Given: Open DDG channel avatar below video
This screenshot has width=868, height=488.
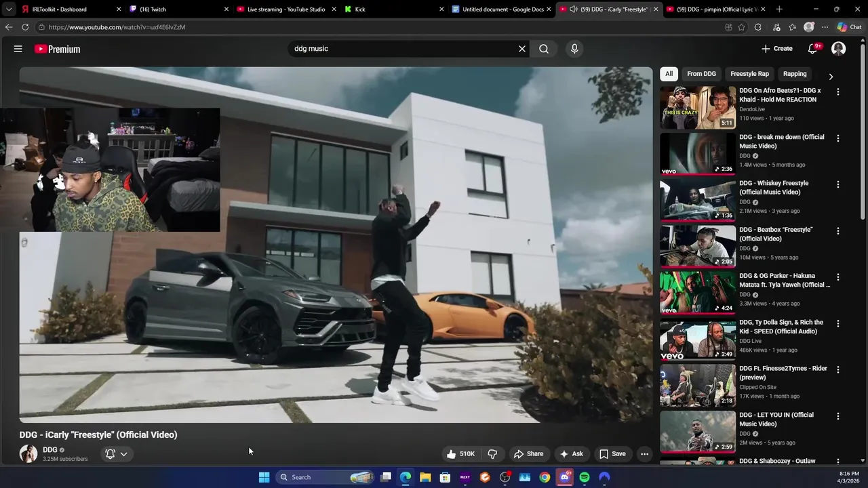Looking at the screenshot, I should (28, 454).
